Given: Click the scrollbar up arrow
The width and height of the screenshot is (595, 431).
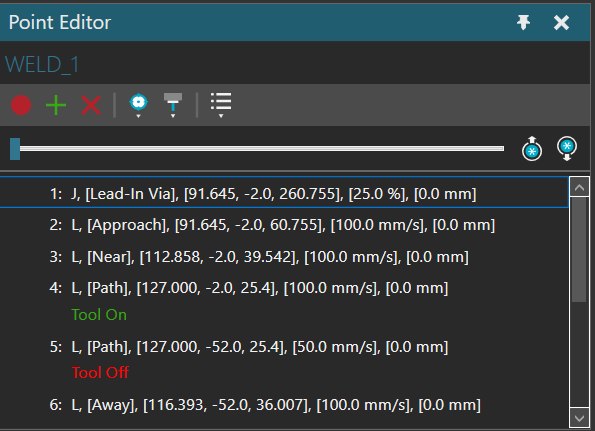Looking at the screenshot, I should (579, 187).
